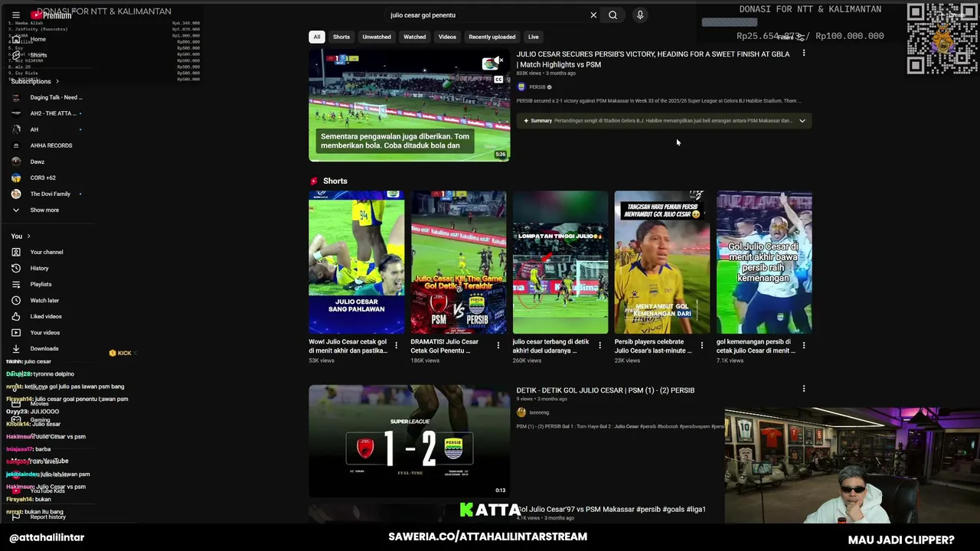The height and width of the screenshot is (551, 980).
Task: Clear the search box text
Action: coord(593,15)
